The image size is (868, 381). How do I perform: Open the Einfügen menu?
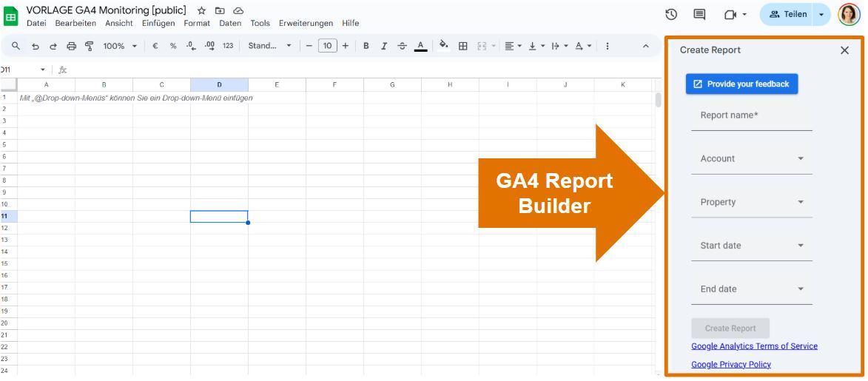point(158,23)
